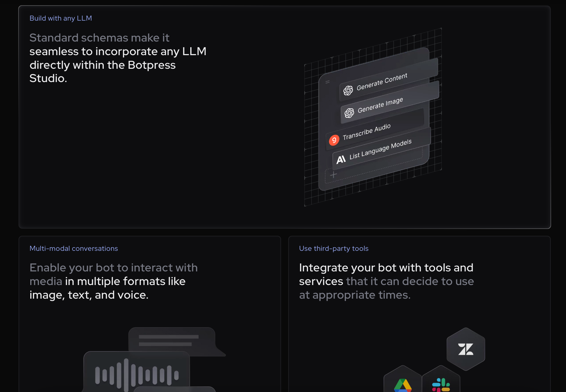Screen dimensions: 566x392
Task: Click the plus icon in the dashed slot
Action: pyautogui.click(x=334, y=175)
